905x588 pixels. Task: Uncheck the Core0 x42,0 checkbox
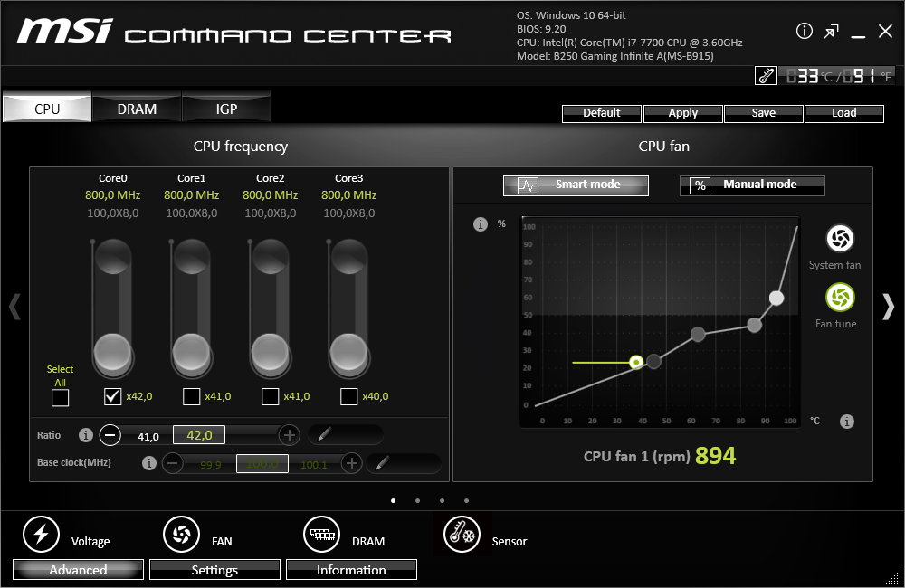112,396
